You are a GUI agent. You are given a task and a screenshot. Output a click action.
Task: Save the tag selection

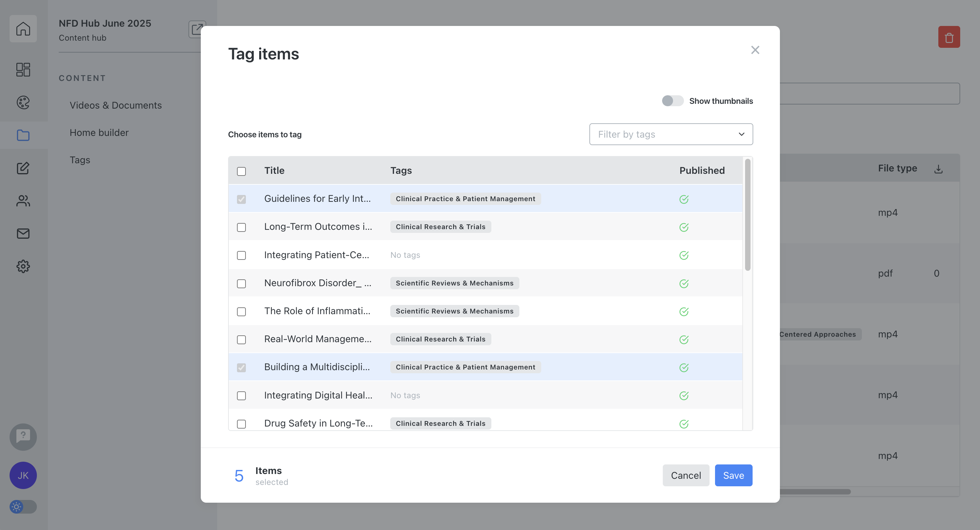pyautogui.click(x=733, y=475)
